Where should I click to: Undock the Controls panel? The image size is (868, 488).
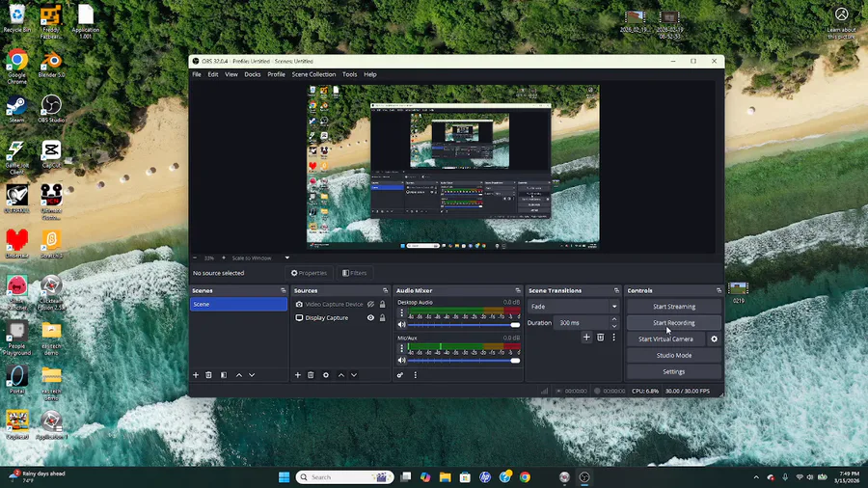pyautogui.click(x=719, y=290)
